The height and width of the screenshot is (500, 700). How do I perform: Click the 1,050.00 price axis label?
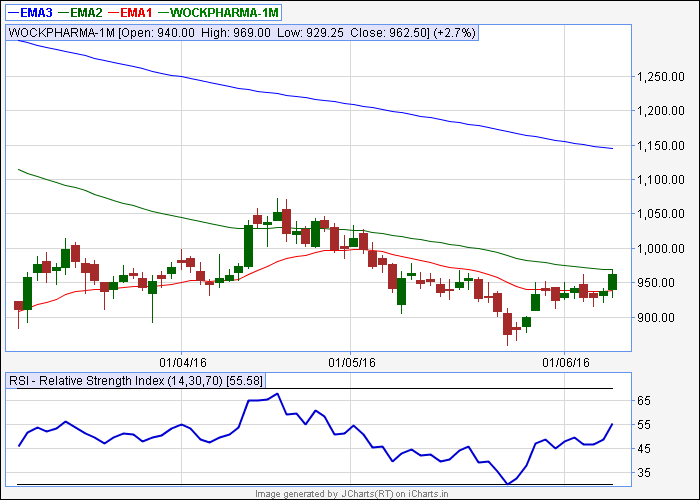(x=661, y=214)
